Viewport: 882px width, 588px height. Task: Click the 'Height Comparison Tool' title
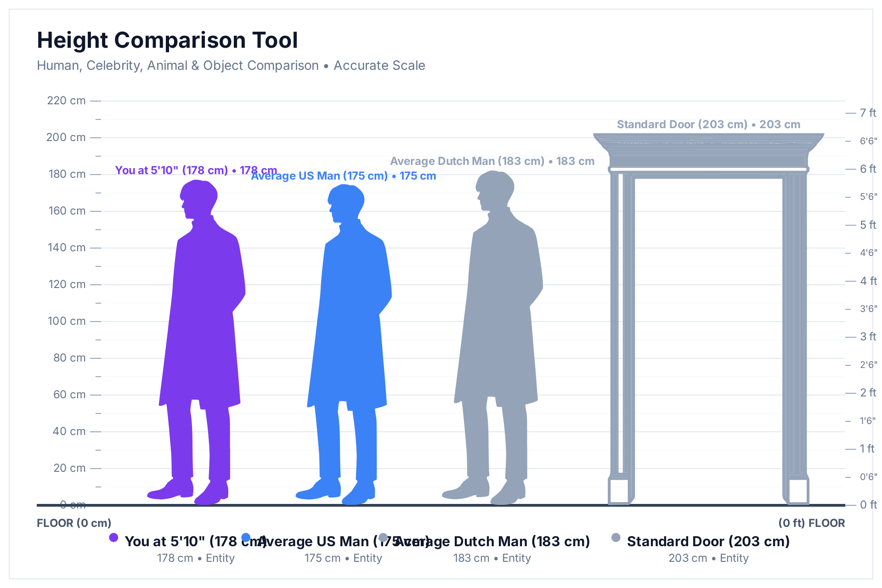(x=168, y=40)
